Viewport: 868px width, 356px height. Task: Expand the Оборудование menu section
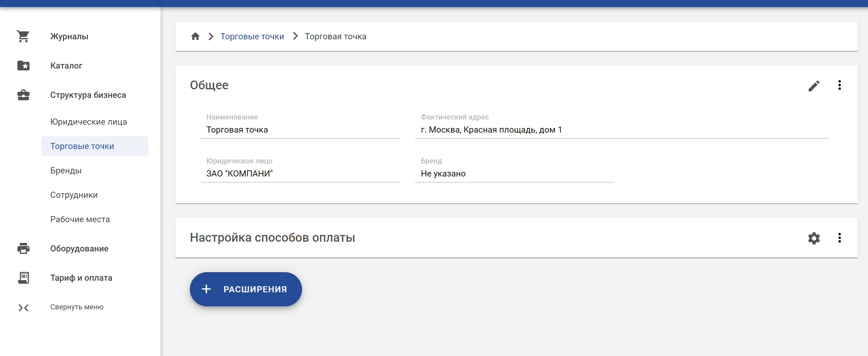coord(80,248)
